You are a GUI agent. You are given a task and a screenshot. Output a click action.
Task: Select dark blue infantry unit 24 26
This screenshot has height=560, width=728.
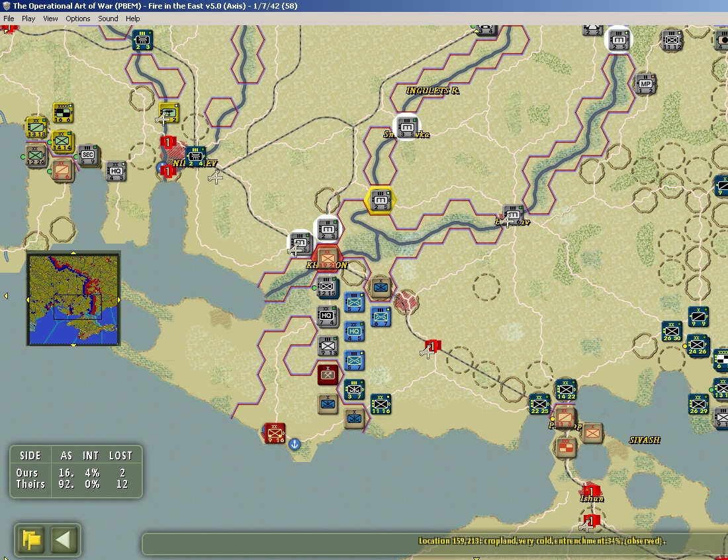click(698, 345)
